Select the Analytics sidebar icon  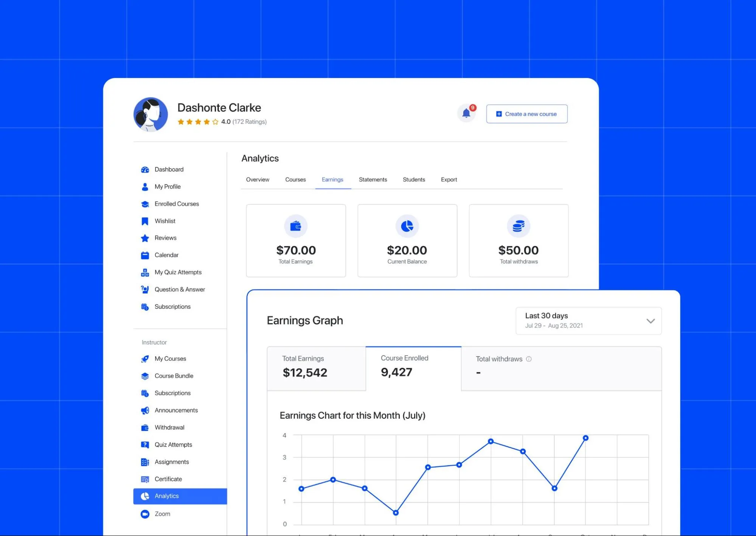coord(144,496)
